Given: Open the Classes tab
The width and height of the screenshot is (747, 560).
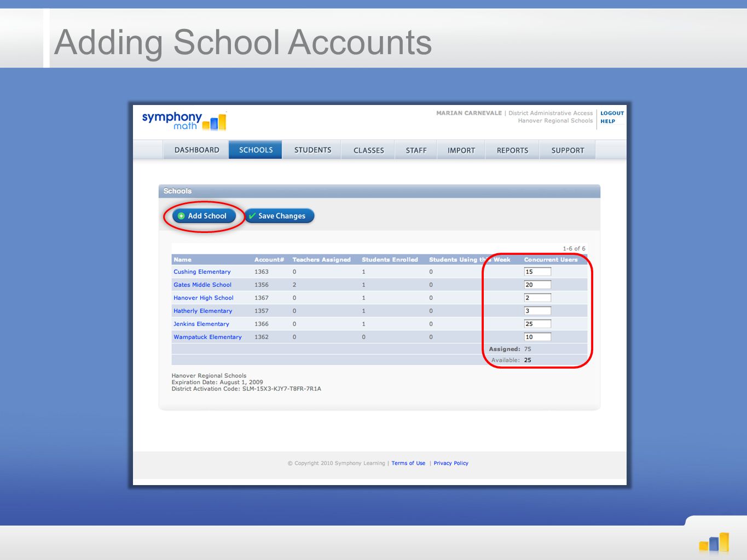Looking at the screenshot, I should click(x=368, y=150).
